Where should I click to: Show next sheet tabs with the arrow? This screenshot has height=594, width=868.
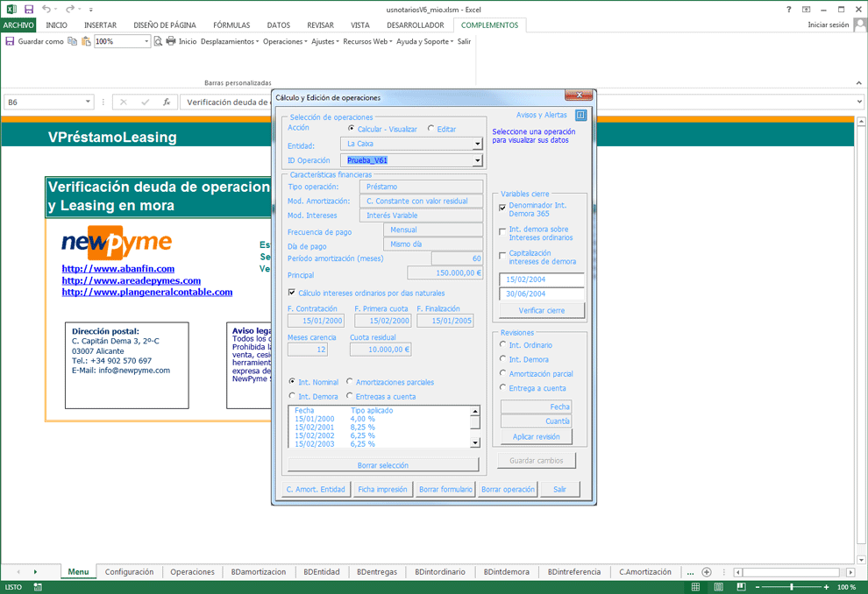pos(35,572)
